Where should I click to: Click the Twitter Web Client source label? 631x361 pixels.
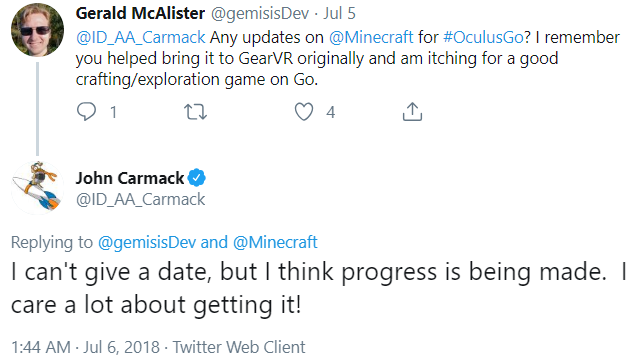[239, 347]
